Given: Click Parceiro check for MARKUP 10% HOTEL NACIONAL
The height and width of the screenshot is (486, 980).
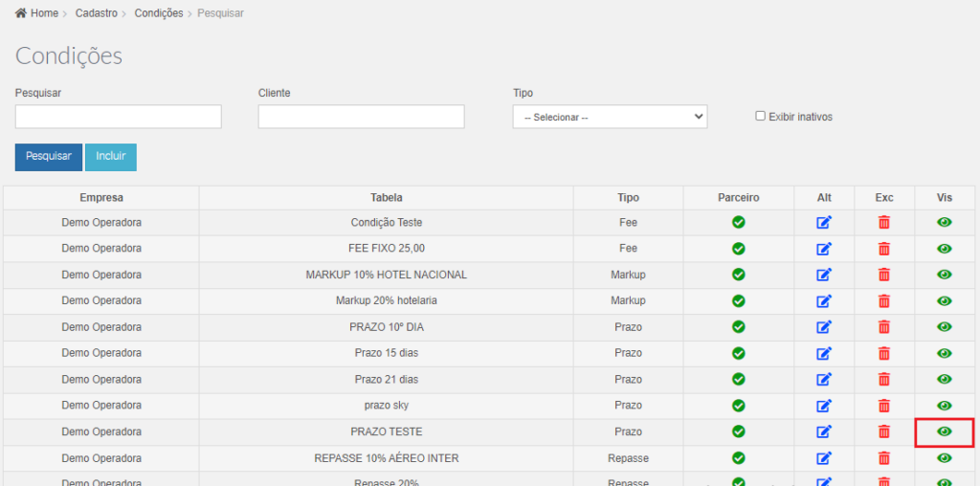Looking at the screenshot, I should click(738, 275).
